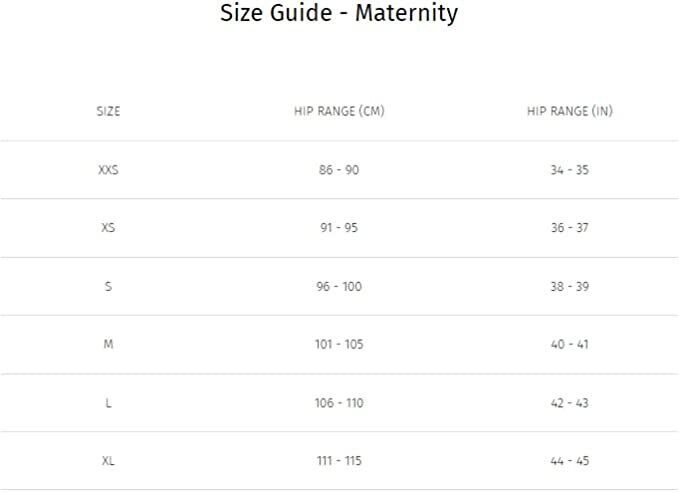Click the 38 - 39 inch value
Image resolution: width=679 pixels, height=492 pixels.
pos(570,286)
